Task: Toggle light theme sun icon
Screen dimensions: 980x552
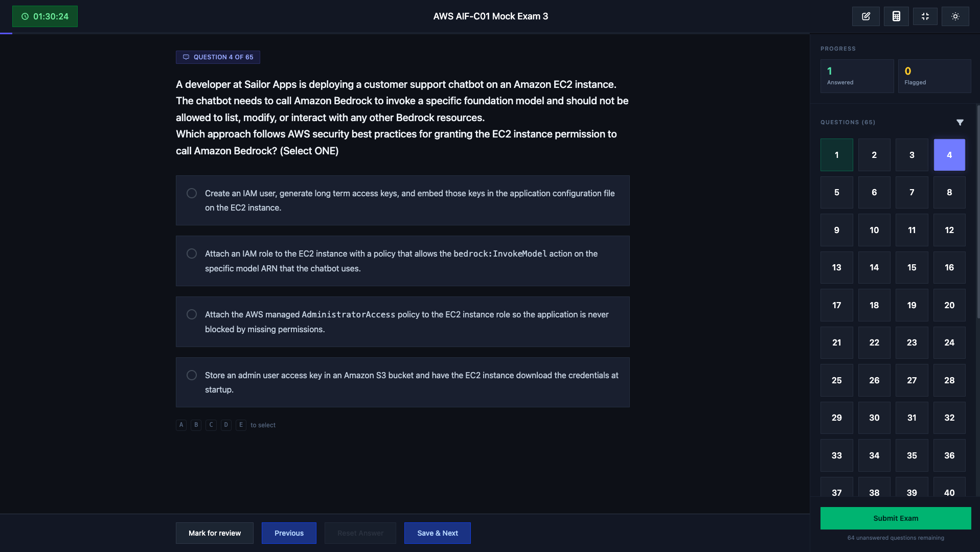Action: click(x=955, y=16)
